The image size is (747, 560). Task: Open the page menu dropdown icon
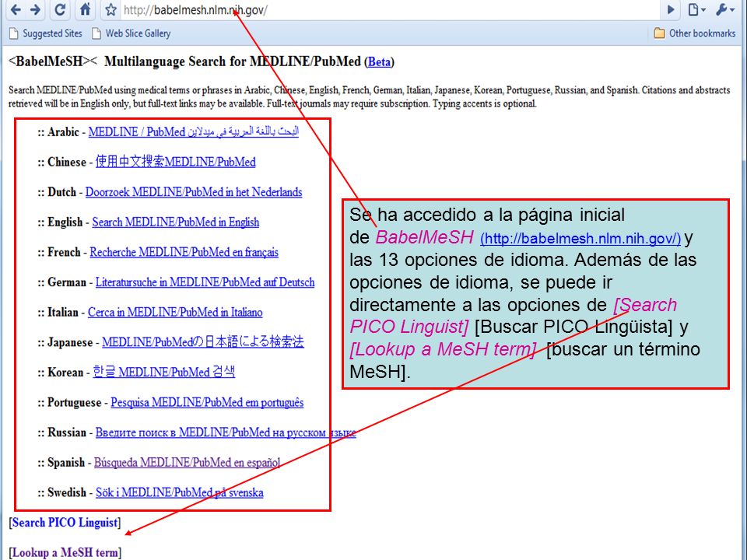tap(696, 9)
